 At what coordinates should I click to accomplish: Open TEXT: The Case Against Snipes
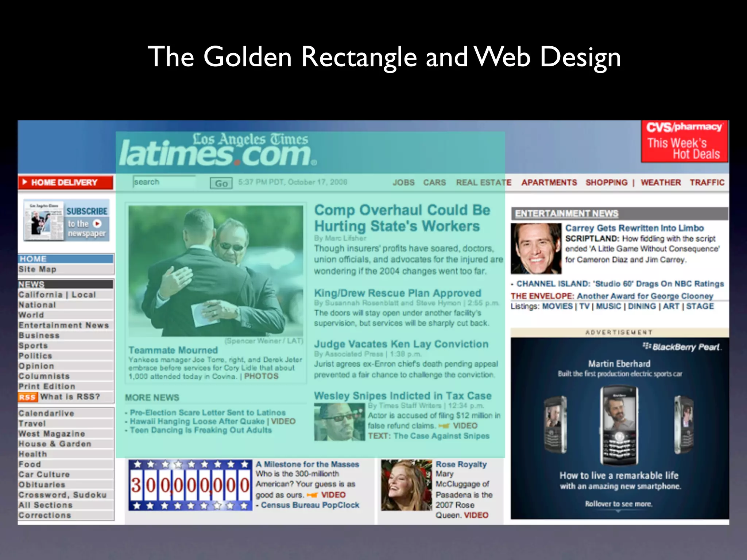click(429, 436)
